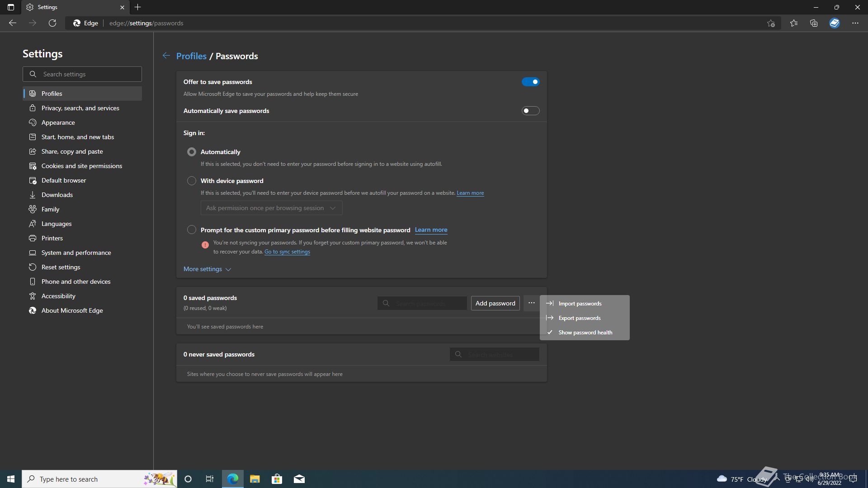
Task: Open Ask permission once per session dropdown
Action: (271, 208)
